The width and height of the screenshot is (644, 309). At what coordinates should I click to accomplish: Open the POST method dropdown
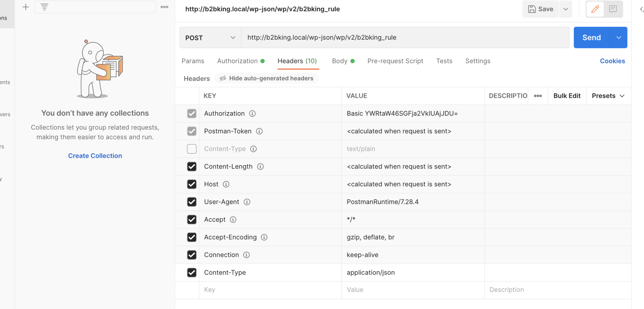pos(210,38)
